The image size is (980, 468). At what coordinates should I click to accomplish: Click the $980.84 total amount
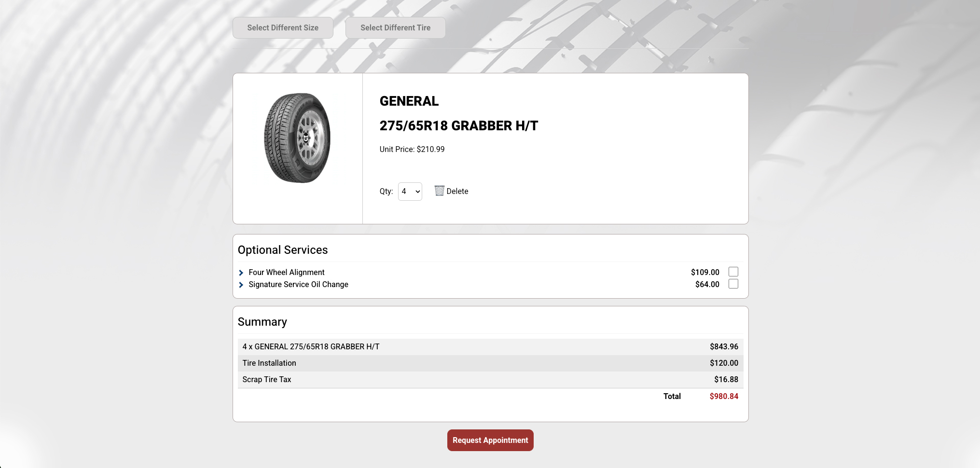(723, 397)
